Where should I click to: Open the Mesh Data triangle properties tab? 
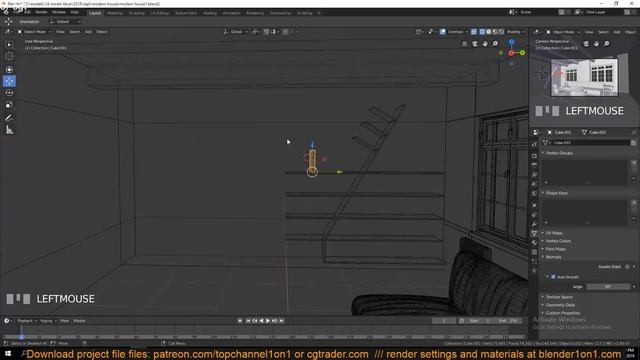coord(534,233)
